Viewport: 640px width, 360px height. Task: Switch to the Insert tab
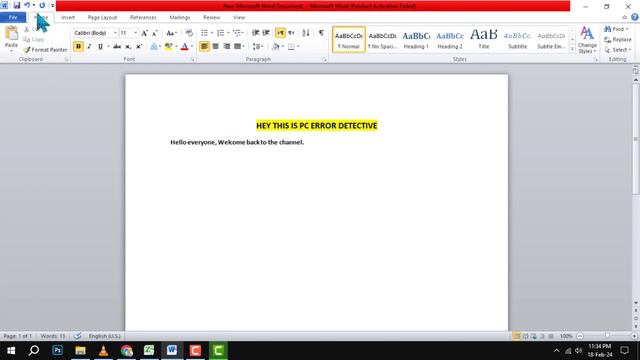(x=68, y=18)
